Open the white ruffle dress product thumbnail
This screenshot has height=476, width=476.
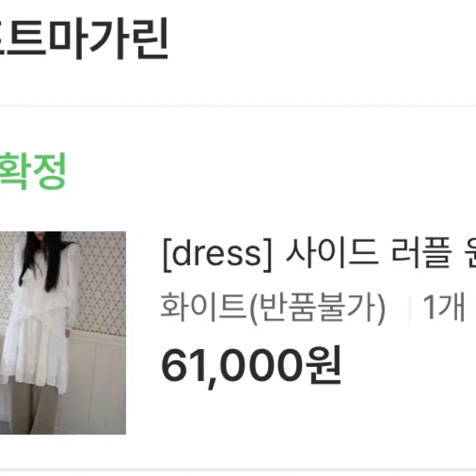(x=63, y=332)
